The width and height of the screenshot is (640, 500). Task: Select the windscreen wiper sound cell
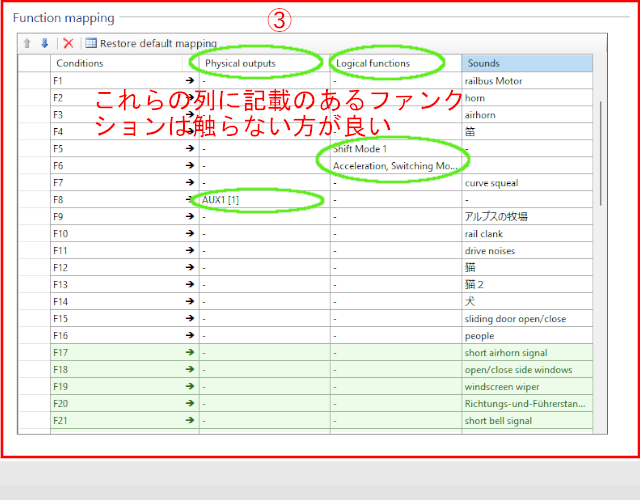tap(526, 386)
